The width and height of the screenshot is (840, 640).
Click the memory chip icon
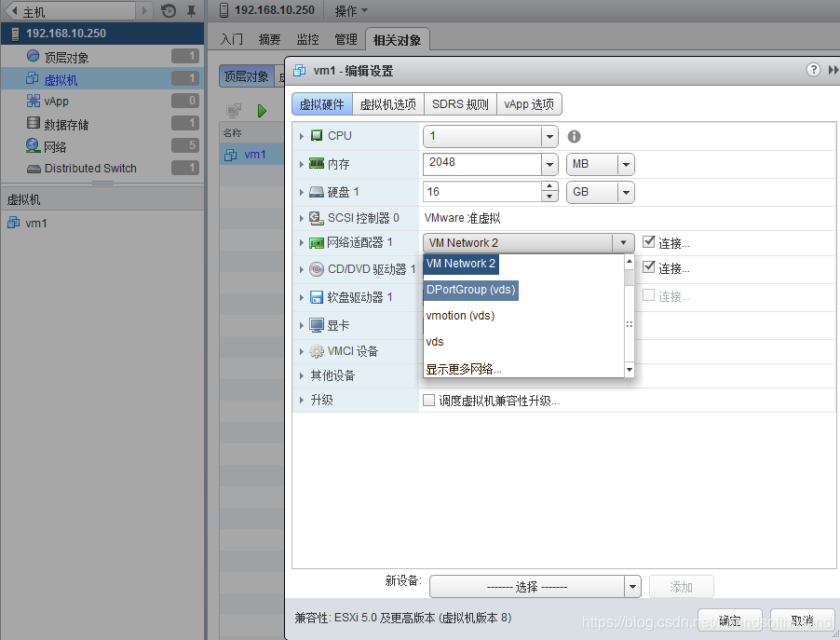tap(317, 163)
